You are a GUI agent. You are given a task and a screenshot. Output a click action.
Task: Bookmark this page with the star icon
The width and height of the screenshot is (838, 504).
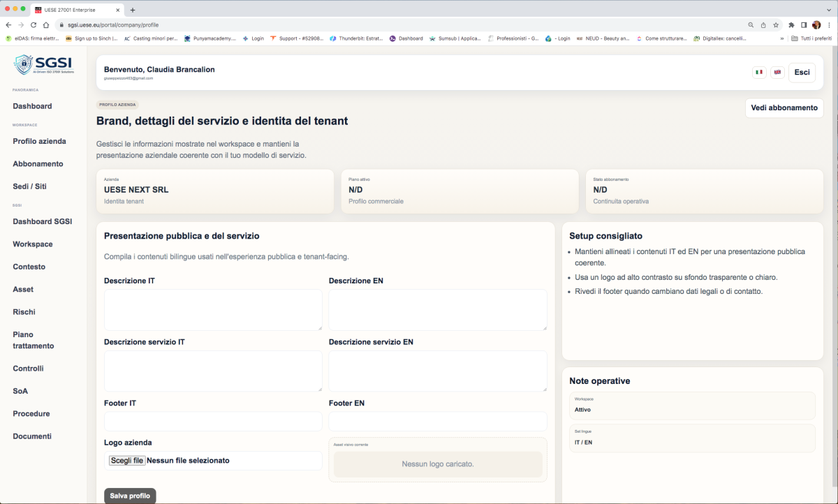(x=776, y=24)
